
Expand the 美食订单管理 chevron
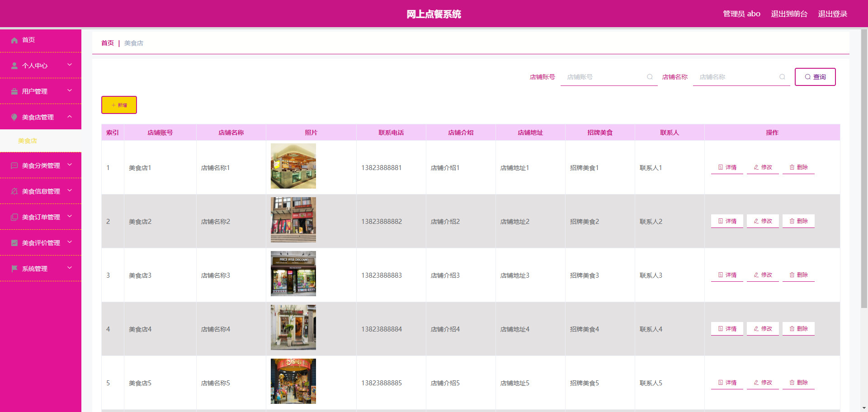point(70,216)
